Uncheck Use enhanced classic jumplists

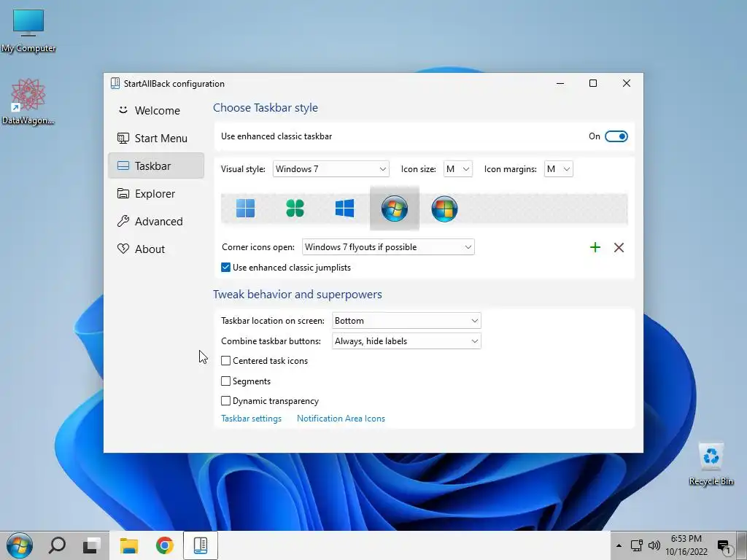pos(226,268)
